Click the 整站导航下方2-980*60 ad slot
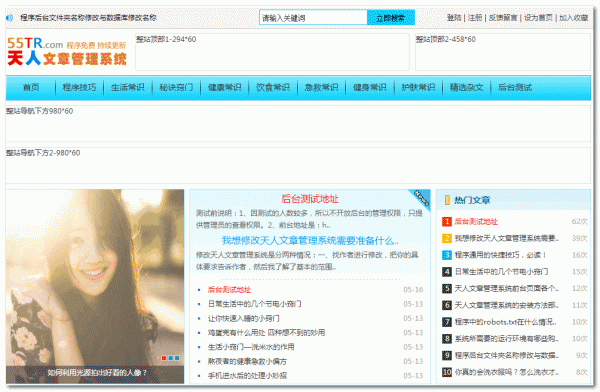This screenshot has width=600, height=392. (x=298, y=165)
